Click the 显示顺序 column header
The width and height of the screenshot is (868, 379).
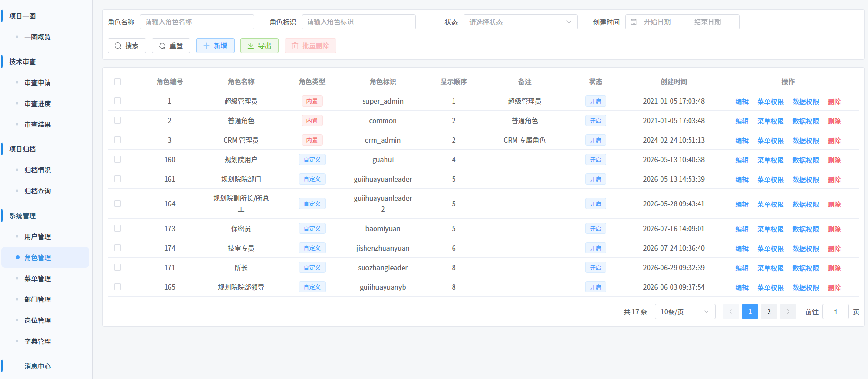(x=454, y=82)
